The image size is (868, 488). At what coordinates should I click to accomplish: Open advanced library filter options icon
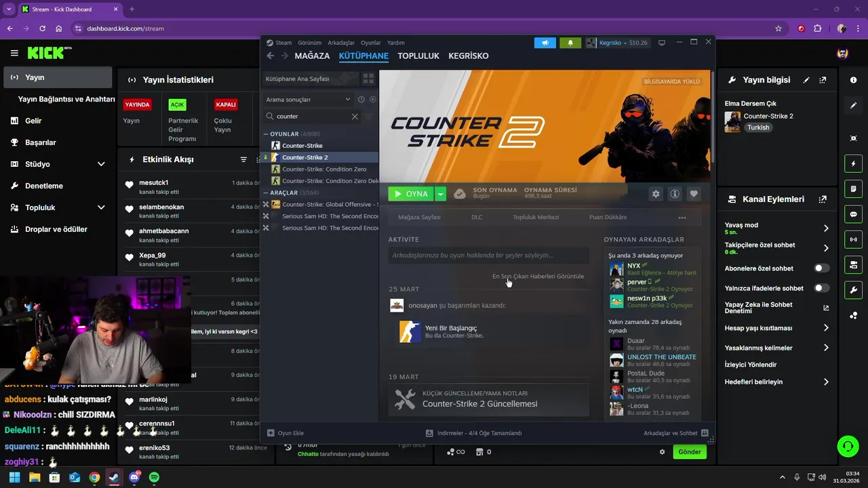[369, 116]
